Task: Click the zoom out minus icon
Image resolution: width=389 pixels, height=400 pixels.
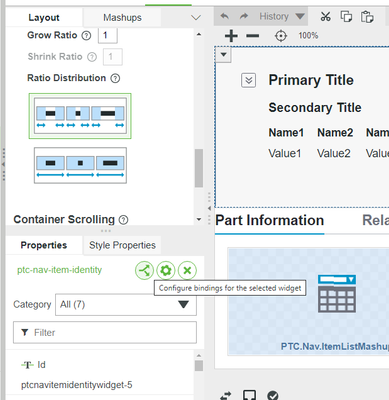Action: [x=253, y=36]
